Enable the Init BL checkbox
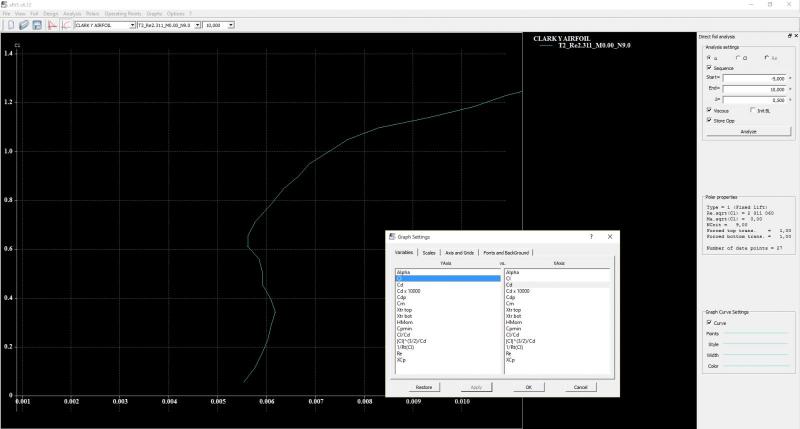800x429 pixels. pos(752,110)
